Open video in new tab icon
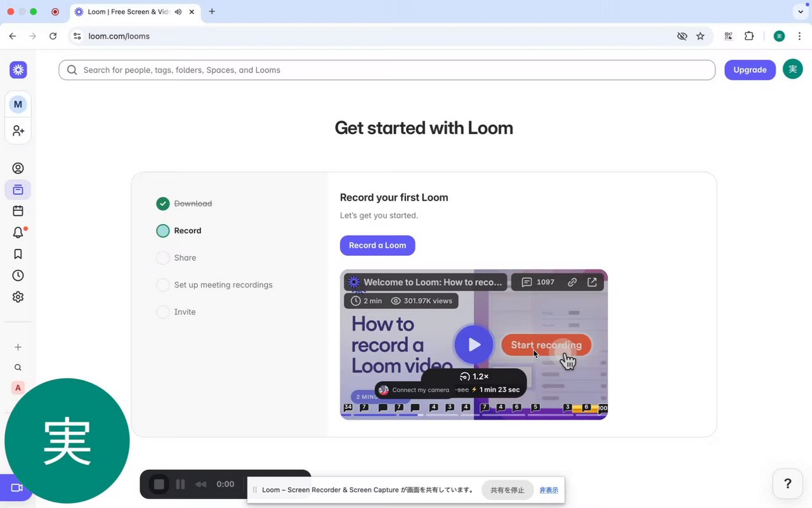Image resolution: width=812 pixels, height=508 pixels. click(x=592, y=282)
